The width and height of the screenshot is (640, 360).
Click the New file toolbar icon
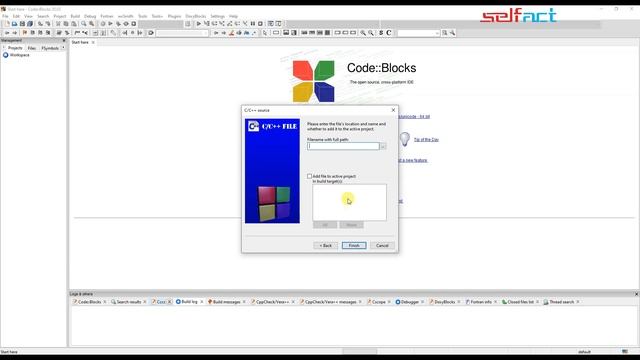click(x=7, y=24)
